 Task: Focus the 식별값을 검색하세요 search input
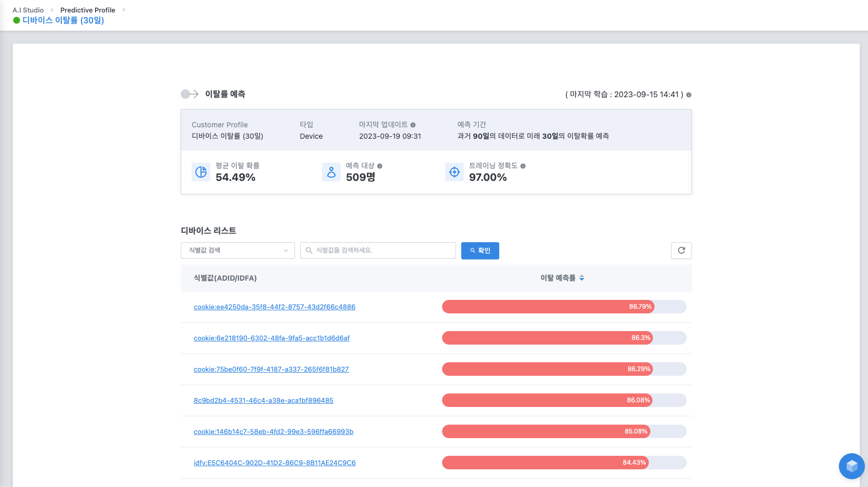(x=378, y=251)
